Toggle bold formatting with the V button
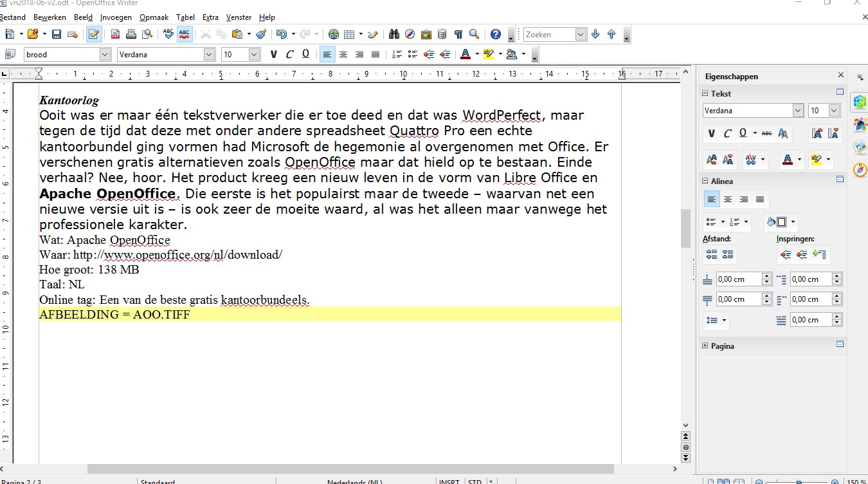 (273, 54)
